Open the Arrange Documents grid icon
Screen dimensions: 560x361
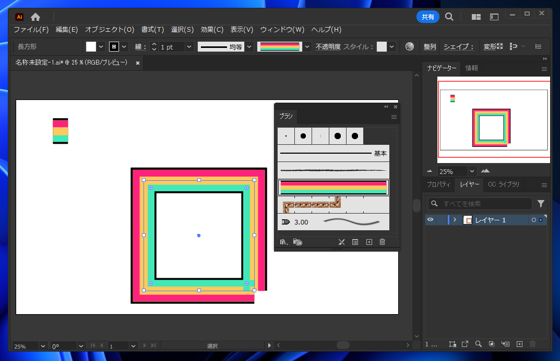tap(476, 17)
